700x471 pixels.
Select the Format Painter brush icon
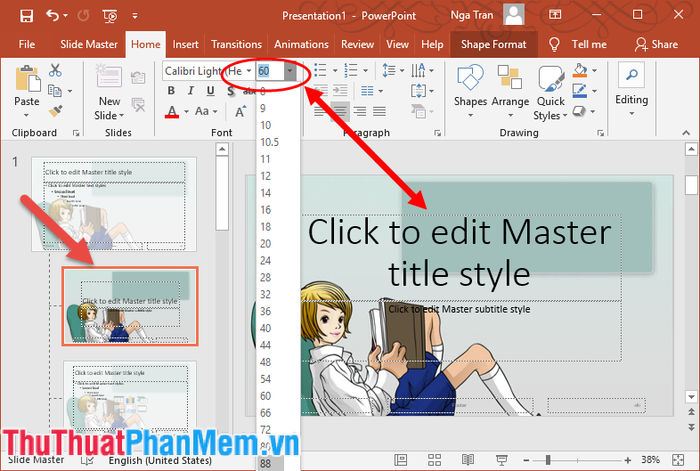pyautogui.click(x=55, y=111)
